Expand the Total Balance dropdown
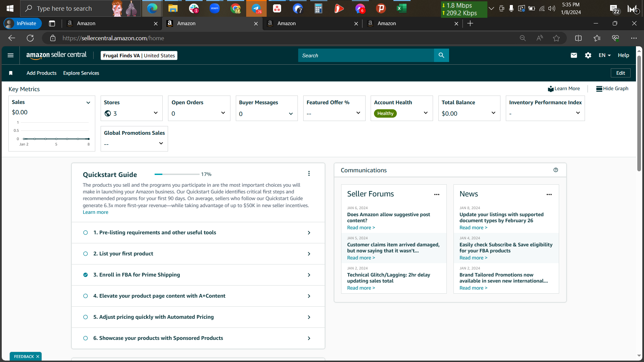This screenshot has width=644, height=362. pos(493,113)
